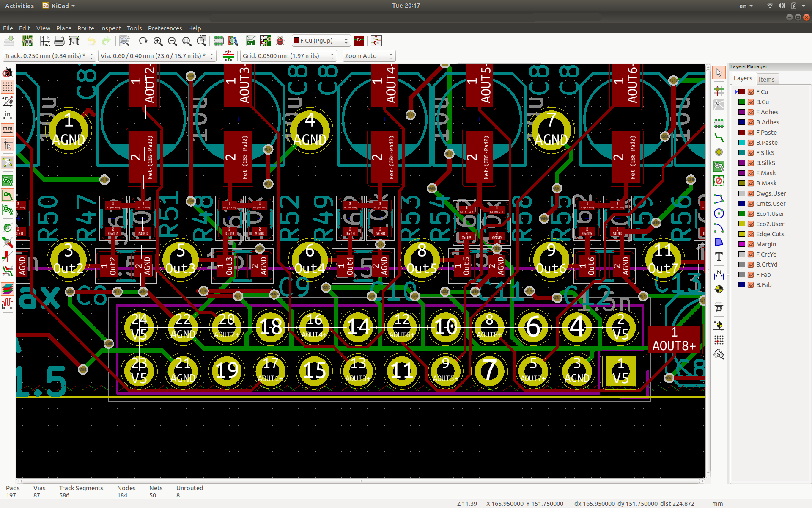Switch units to inches
This screenshot has height=508, width=812.
tap(8, 115)
